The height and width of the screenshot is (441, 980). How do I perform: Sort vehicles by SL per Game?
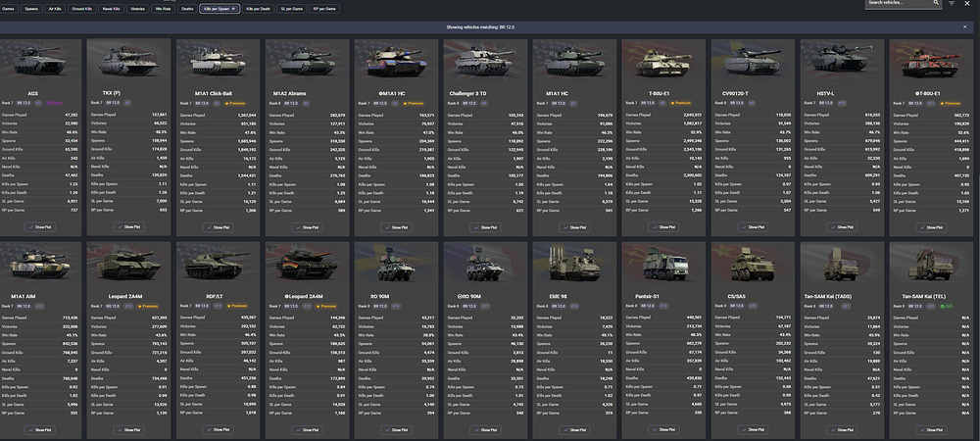pos(292,9)
